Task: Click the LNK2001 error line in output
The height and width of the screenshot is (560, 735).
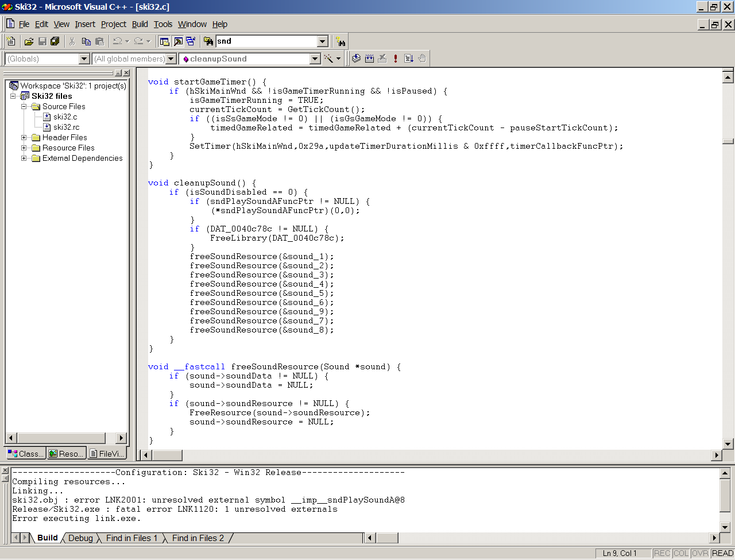Action: point(208,500)
